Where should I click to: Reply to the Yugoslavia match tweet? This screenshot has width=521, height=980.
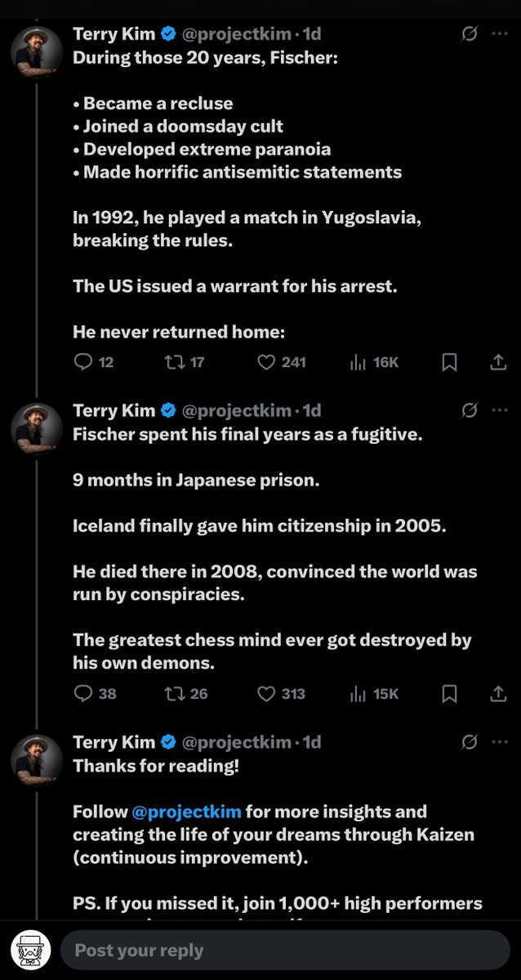(x=84, y=362)
